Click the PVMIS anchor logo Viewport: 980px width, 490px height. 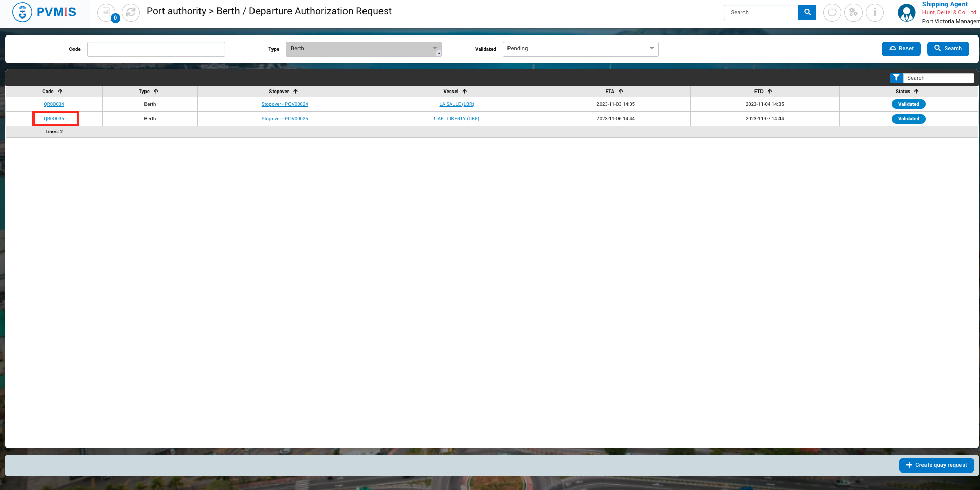coord(22,12)
